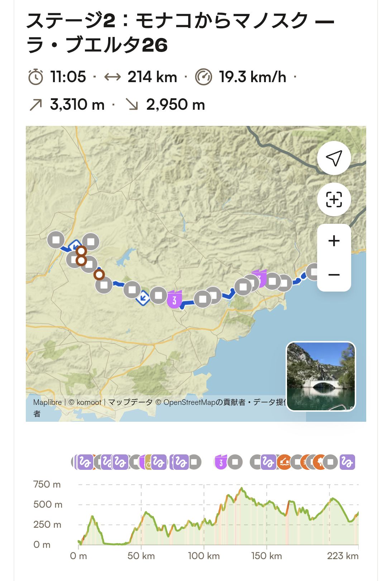The image size is (392, 581).
Task: Select the rightmost purple winding-road segment icon
Action: [x=347, y=462]
